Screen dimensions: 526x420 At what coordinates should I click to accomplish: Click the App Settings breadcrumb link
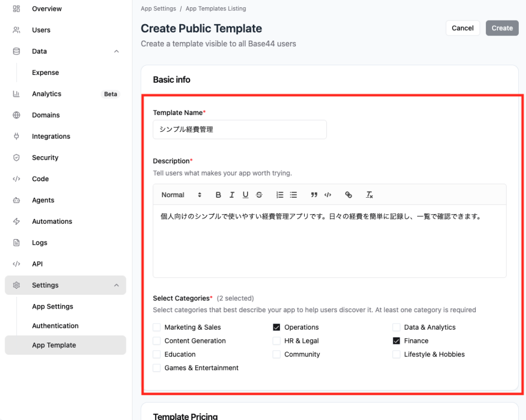[x=158, y=9]
